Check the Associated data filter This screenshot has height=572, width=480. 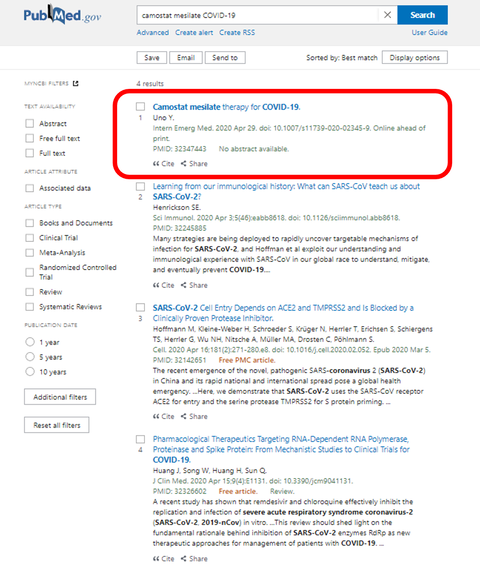coord(30,188)
